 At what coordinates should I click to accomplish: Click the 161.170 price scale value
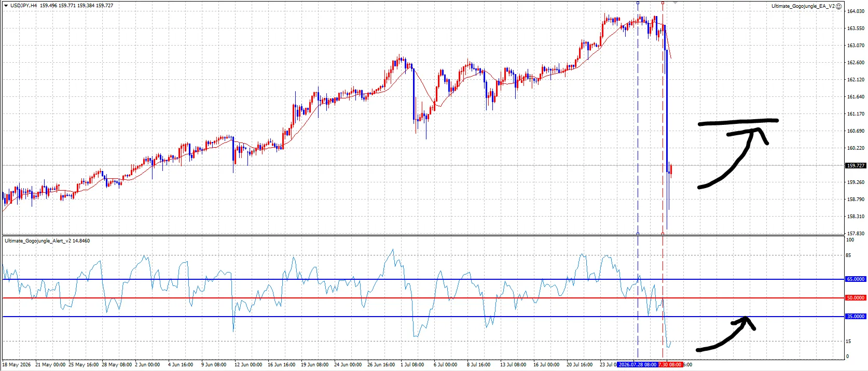856,114
